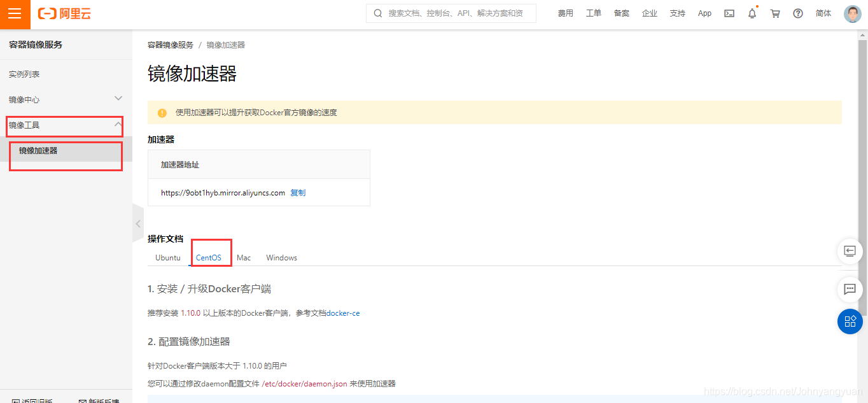Open the Cloud Shell terminal icon
Image resolution: width=868 pixels, height=403 pixels.
pos(729,13)
